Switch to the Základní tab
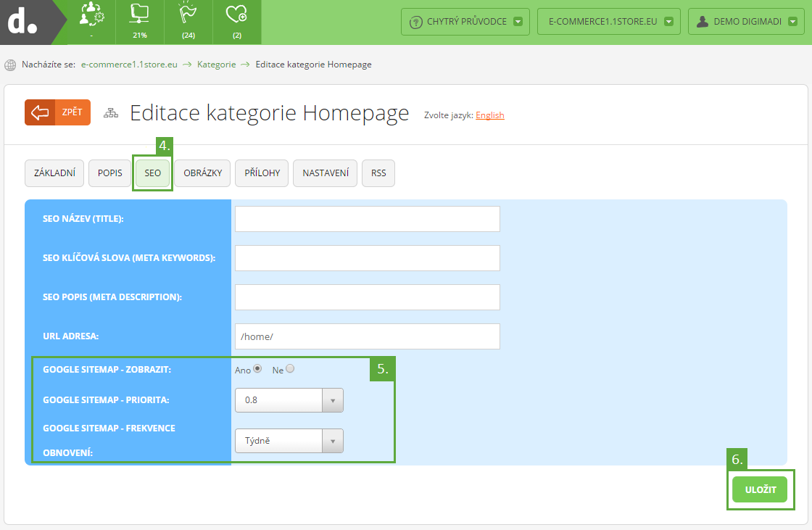 (54, 173)
